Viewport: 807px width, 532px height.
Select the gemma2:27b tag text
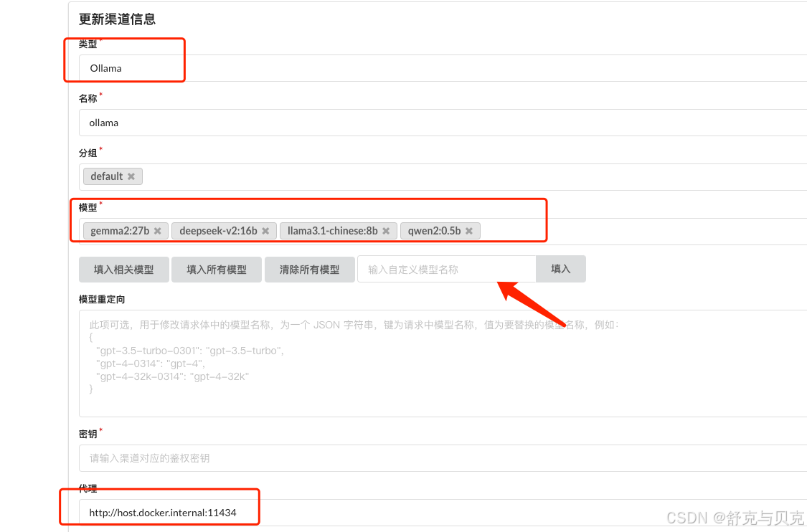120,231
